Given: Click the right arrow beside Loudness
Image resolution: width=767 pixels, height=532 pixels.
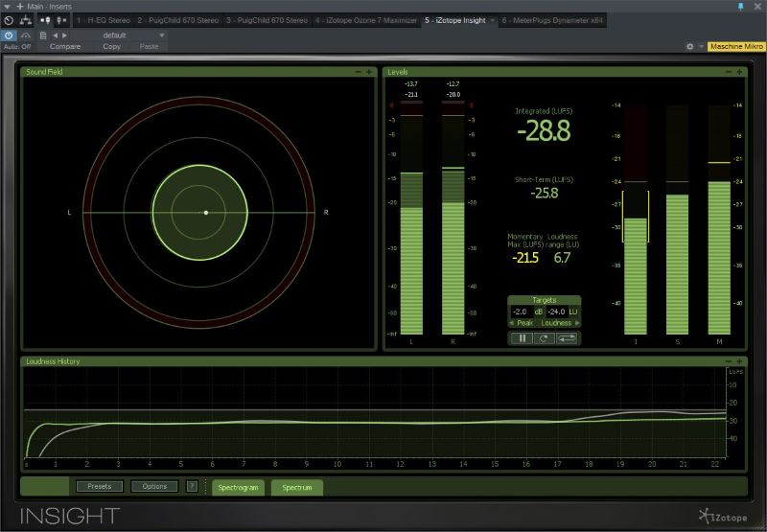Looking at the screenshot, I should tap(577, 323).
